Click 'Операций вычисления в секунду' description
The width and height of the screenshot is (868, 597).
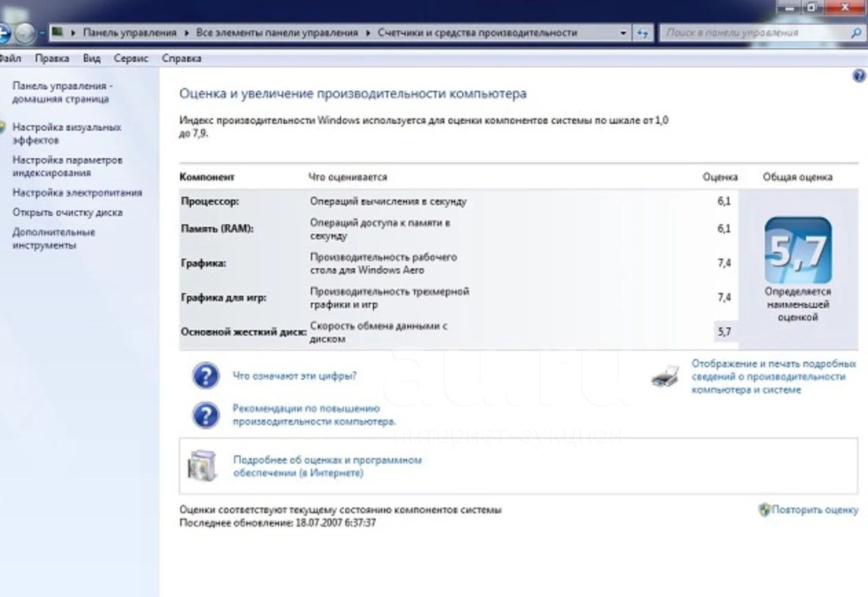click(x=388, y=202)
